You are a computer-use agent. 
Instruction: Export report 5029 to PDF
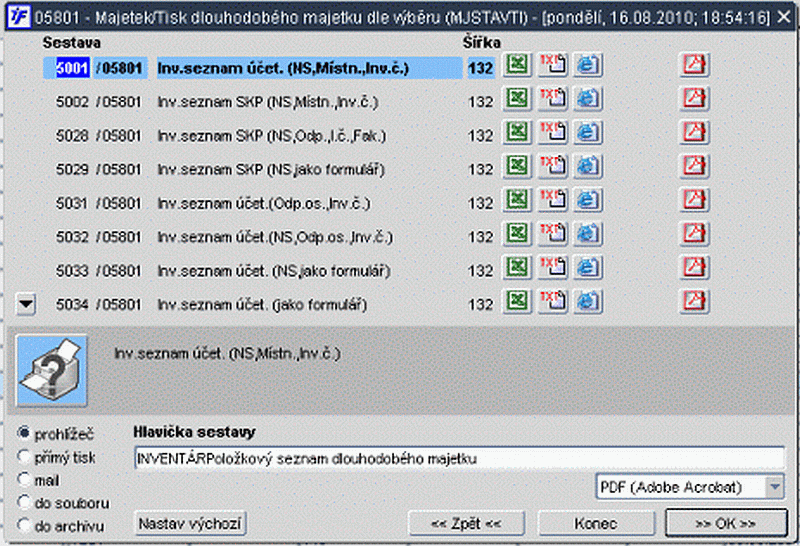(x=694, y=166)
